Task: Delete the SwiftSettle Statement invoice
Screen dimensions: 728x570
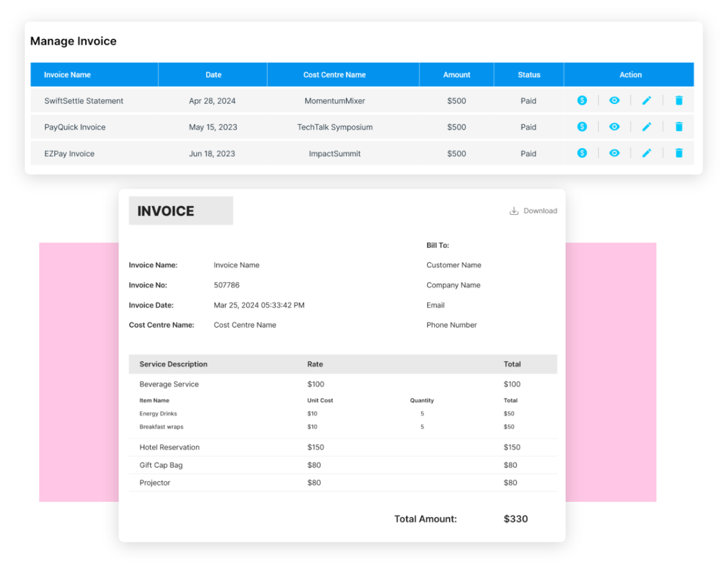Action: pos(679,101)
